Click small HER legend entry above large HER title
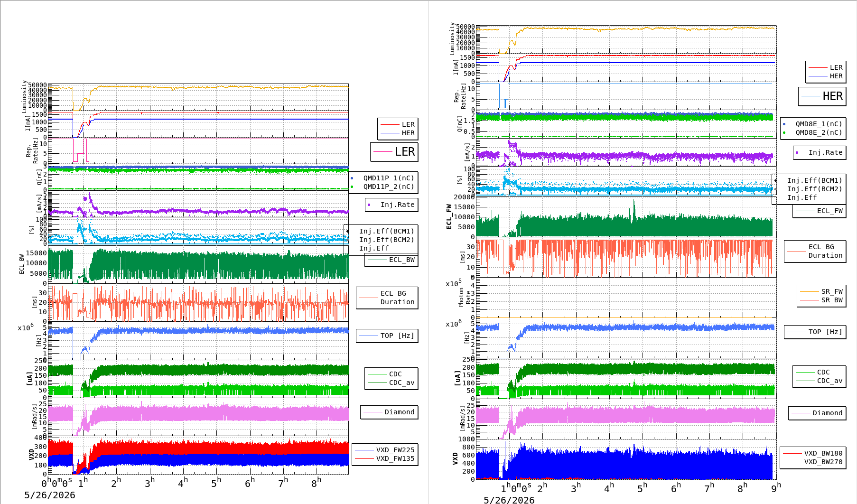 coord(836,76)
